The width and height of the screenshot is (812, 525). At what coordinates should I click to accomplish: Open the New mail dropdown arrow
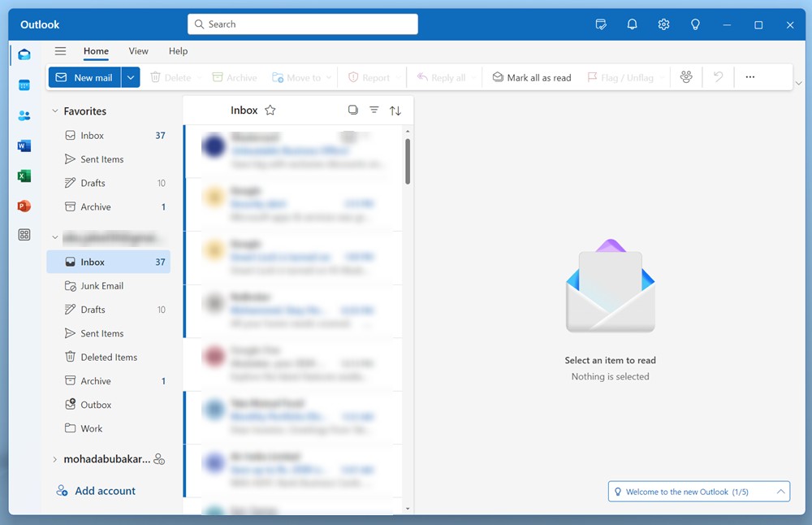pyautogui.click(x=131, y=77)
